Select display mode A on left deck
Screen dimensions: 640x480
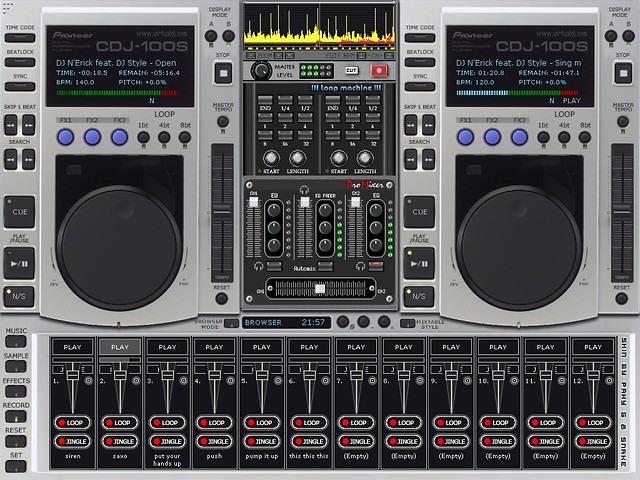click(x=211, y=36)
